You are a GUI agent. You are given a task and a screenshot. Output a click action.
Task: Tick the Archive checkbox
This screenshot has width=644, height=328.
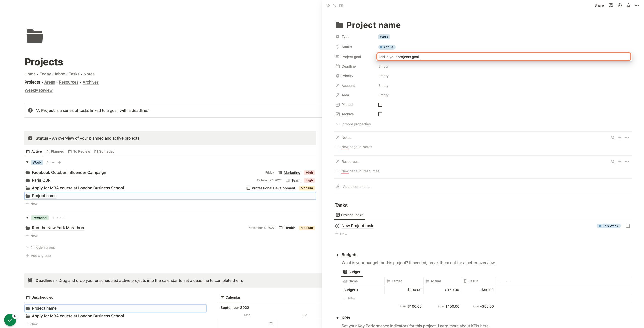[x=380, y=114]
